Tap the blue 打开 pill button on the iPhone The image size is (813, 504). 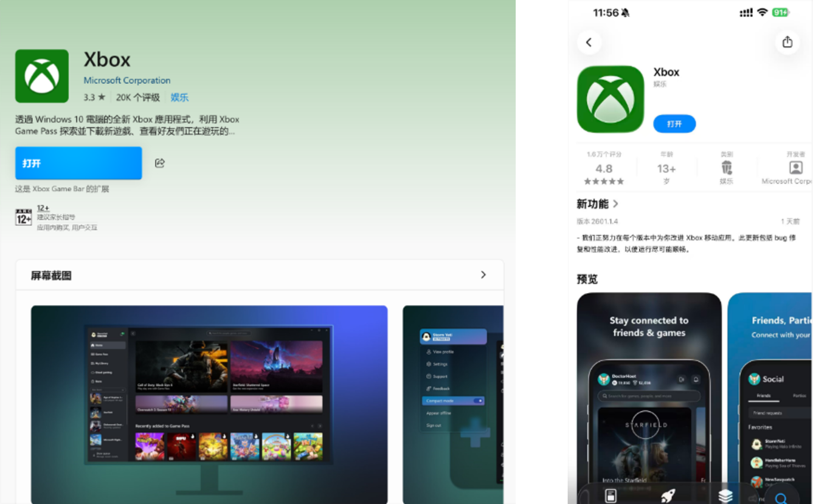click(674, 123)
